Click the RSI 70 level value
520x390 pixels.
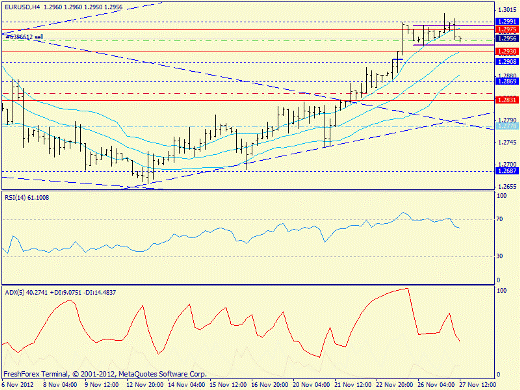[500, 219]
